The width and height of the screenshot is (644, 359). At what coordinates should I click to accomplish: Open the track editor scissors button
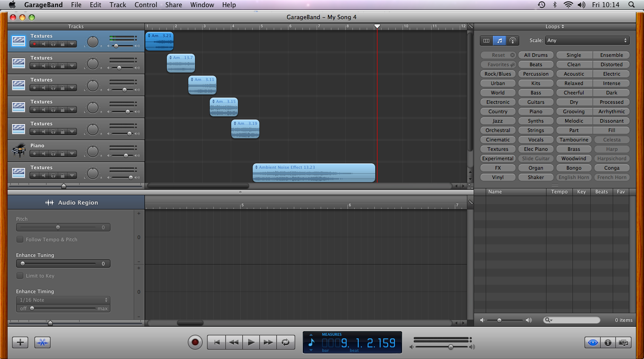(x=42, y=342)
